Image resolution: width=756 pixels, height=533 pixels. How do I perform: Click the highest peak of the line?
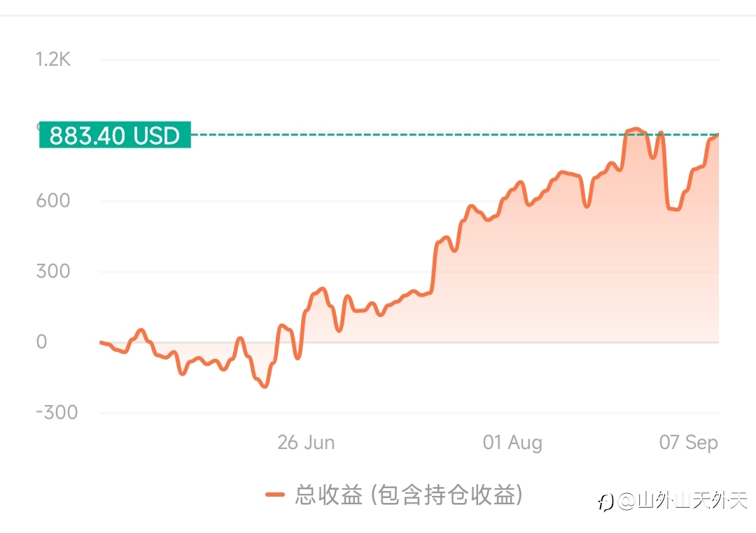[636, 129]
